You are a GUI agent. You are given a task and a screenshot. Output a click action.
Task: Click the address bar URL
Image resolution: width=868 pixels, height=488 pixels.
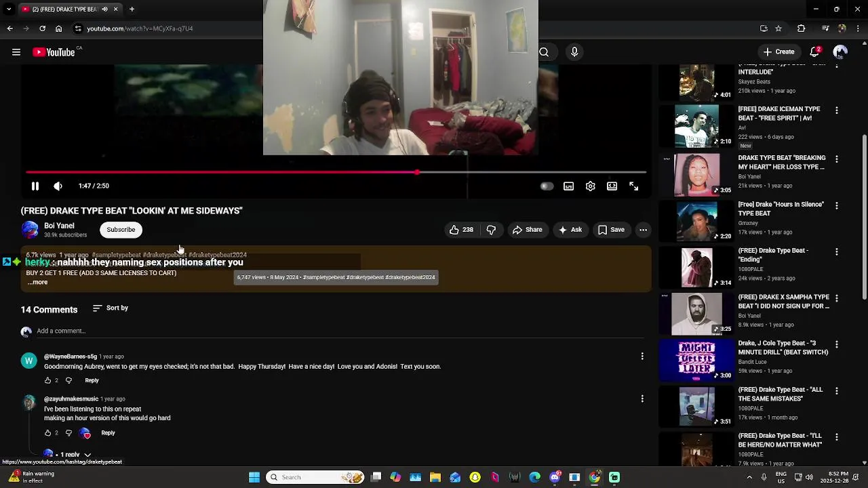(140, 28)
